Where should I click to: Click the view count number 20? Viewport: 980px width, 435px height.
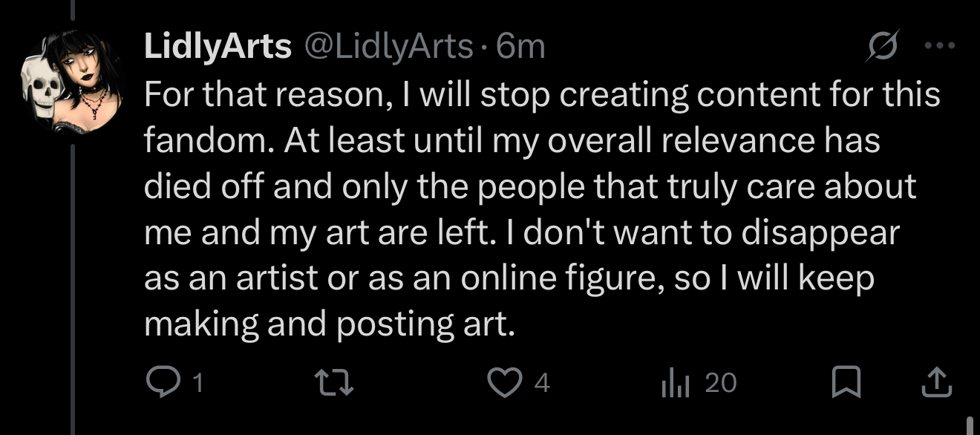point(720,383)
